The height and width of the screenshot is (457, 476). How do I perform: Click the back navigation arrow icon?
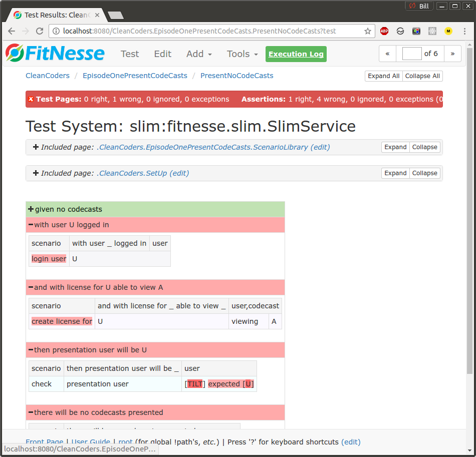pos(11,31)
